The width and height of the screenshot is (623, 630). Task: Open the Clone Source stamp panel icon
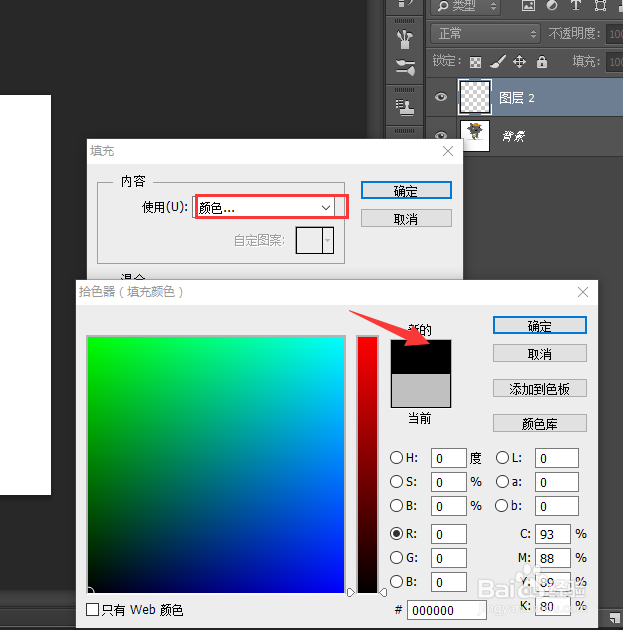[405, 107]
